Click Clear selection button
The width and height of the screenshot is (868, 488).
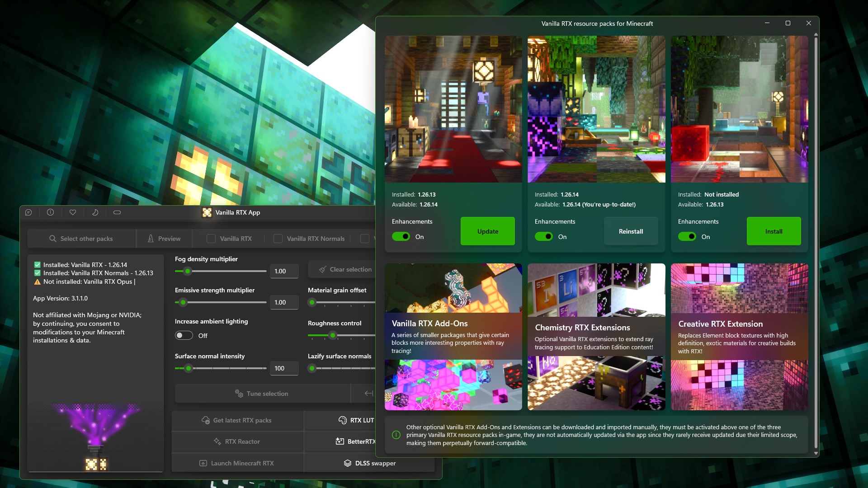pyautogui.click(x=345, y=269)
